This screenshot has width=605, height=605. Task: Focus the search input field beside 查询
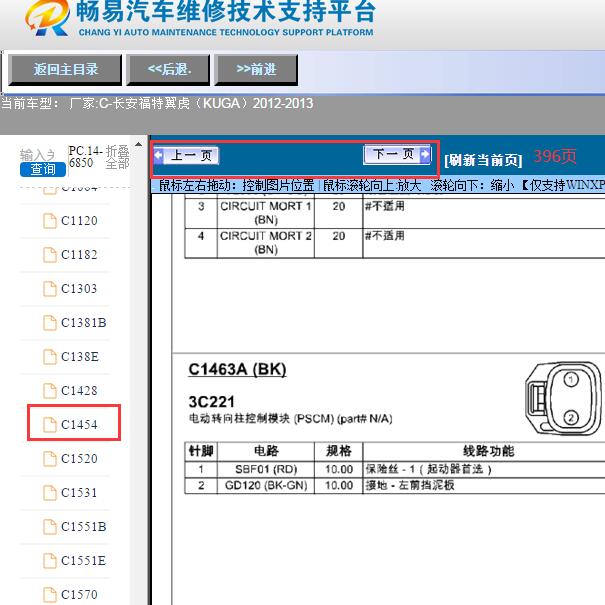coord(37,155)
